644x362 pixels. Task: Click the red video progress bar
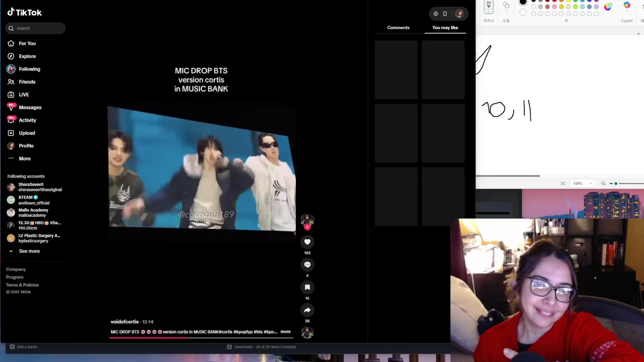[201, 338]
